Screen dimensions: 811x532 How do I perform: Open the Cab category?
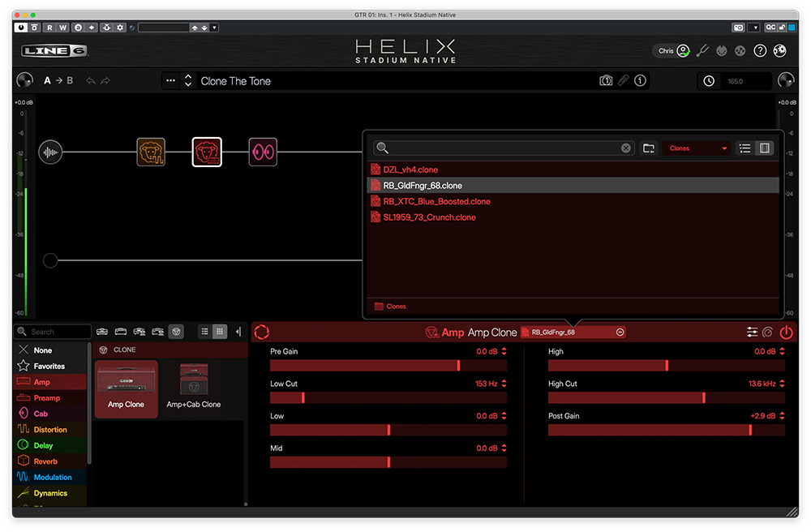tap(49, 414)
